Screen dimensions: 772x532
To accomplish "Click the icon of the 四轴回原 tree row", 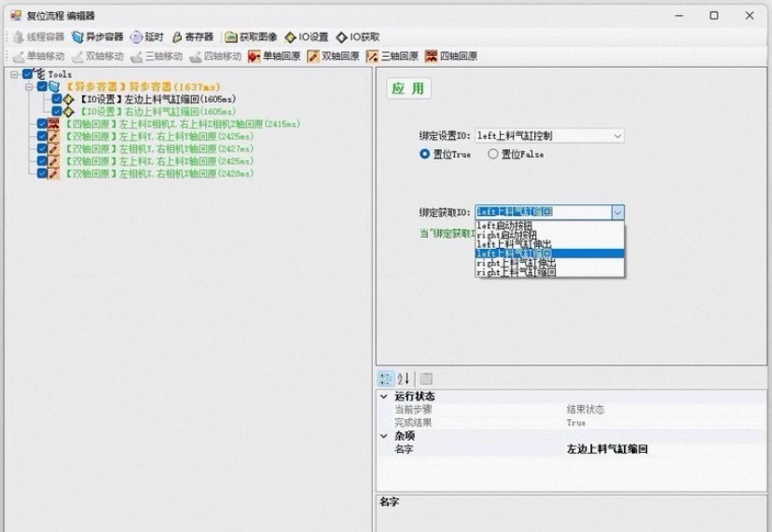I will 54,124.
